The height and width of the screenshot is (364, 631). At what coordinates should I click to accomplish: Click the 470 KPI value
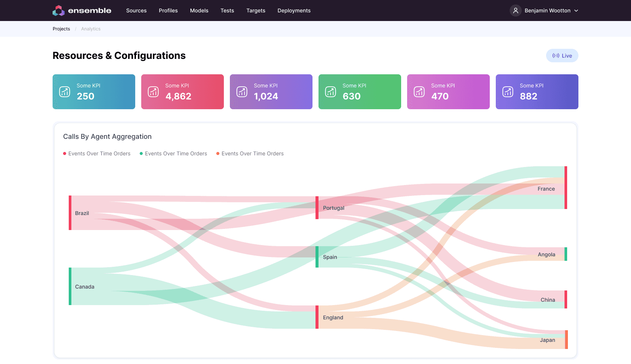tap(440, 96)
